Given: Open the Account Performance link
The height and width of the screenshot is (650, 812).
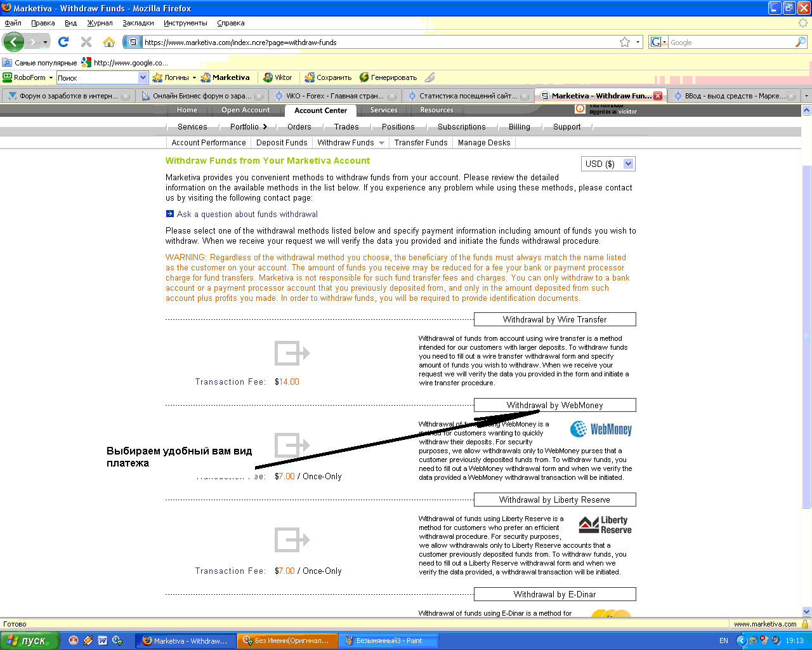Looking at the screenshot, I should tap(209, 143).
